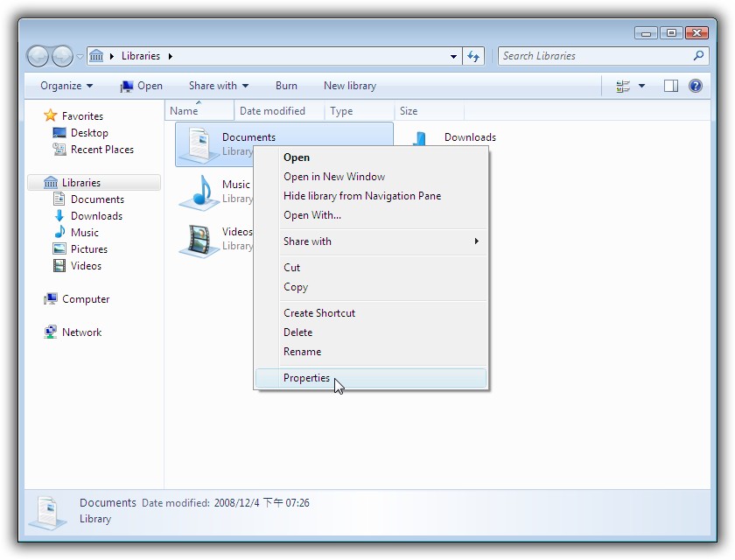Click the Documents icon in navigation pane
This screenshot has height=560, width=735.
coord(59,199)
